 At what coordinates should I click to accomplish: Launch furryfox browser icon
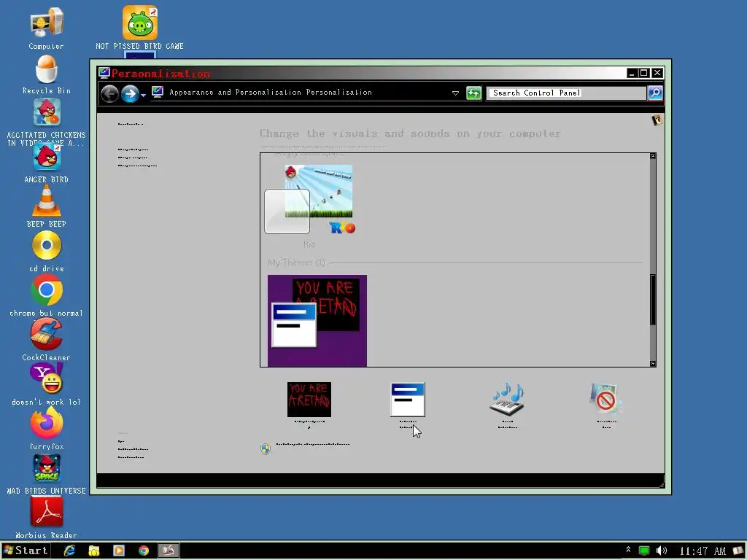coord(46,423)
